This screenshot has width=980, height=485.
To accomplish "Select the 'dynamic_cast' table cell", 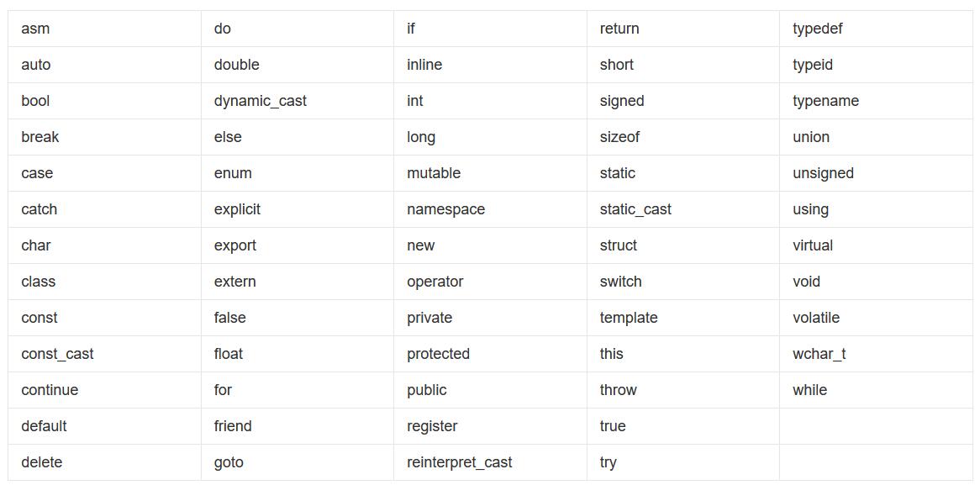I will coord(298,101).
